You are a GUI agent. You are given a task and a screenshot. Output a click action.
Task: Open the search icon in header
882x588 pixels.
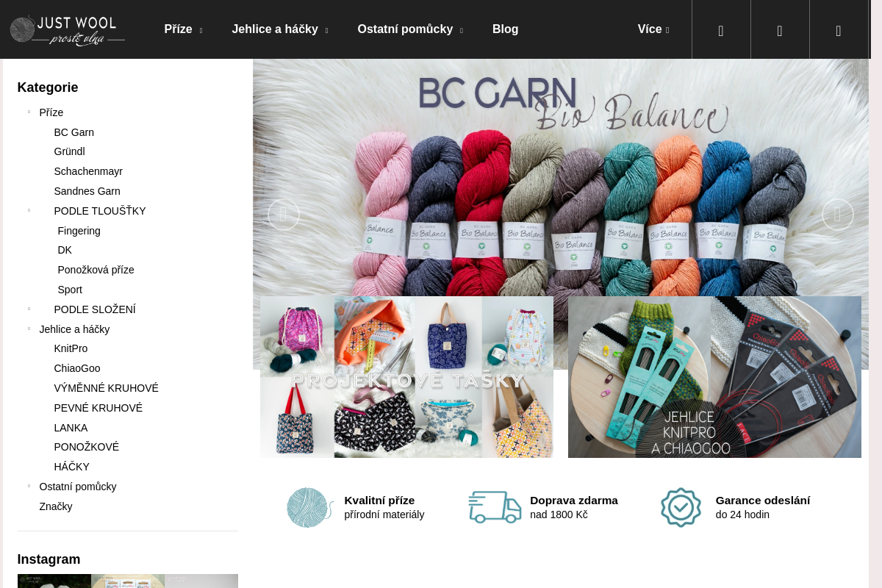pyautogui.click(x=721, y=31)
